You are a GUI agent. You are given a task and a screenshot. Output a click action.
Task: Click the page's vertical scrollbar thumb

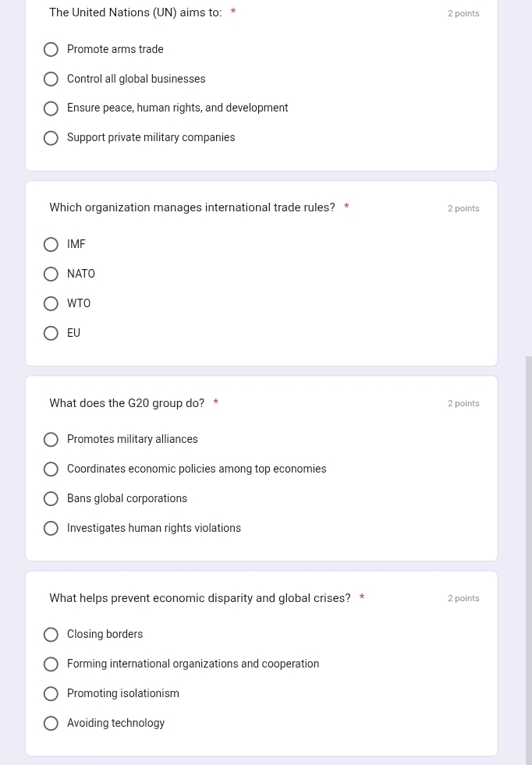coord(529,561)
